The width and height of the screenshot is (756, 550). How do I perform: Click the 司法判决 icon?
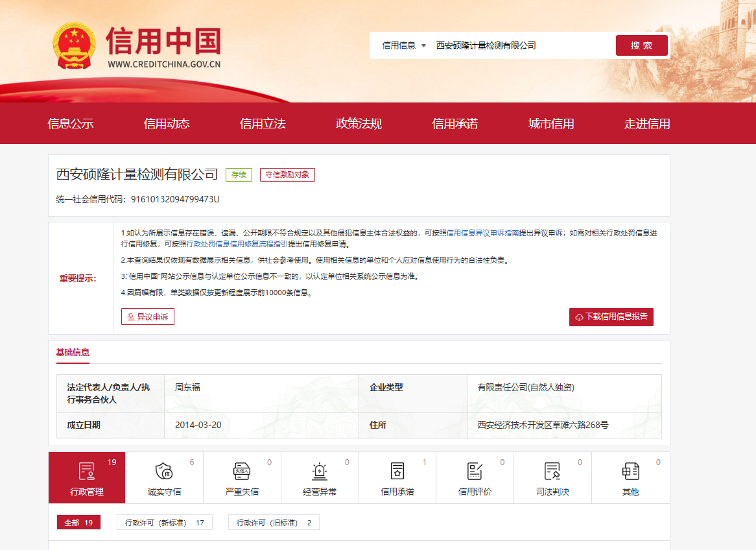click(x=552, y=472)
